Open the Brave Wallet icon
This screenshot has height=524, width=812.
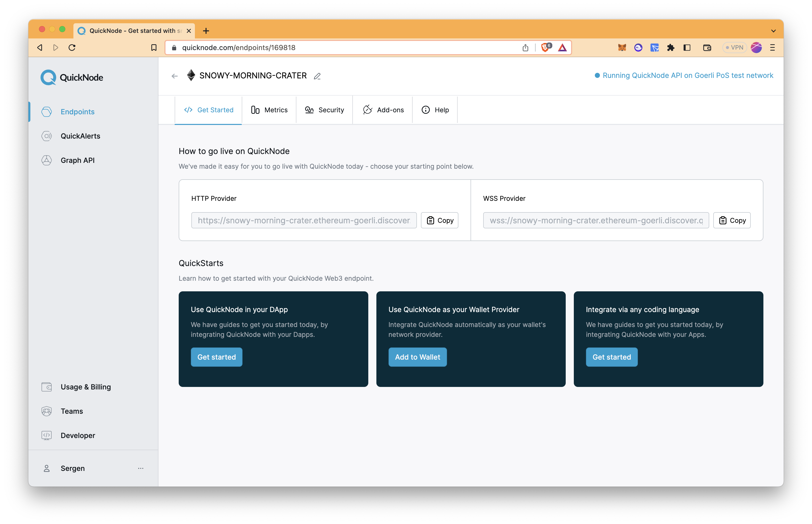(x=707, y=48)
